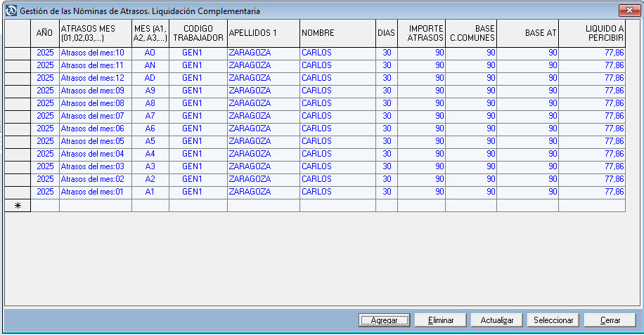Click the Eliminar button

click(x=440, y=320)
